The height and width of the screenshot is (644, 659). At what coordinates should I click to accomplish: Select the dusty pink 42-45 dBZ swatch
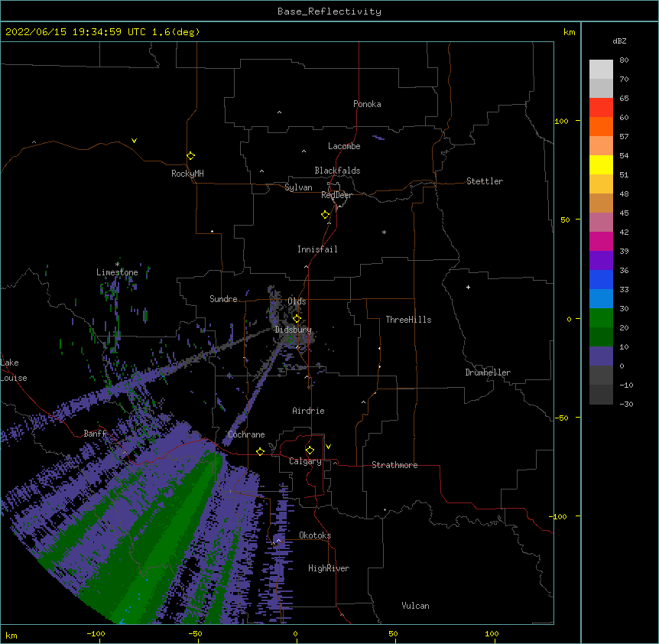coord(601,223)
